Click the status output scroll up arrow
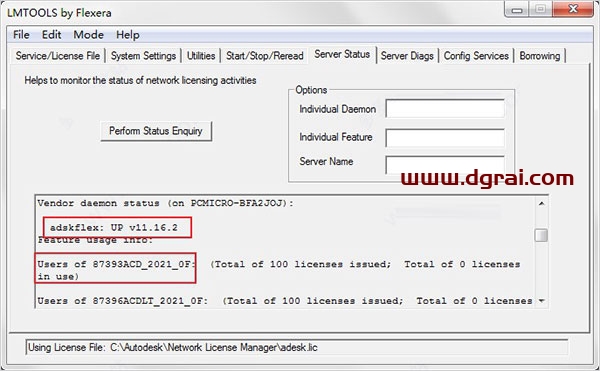The image size is (600, 371). [x=541, y=203]
